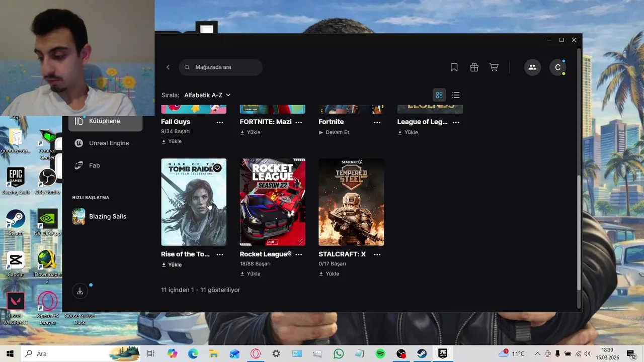Click the Rocket League® title

click(x=266, y=254)
